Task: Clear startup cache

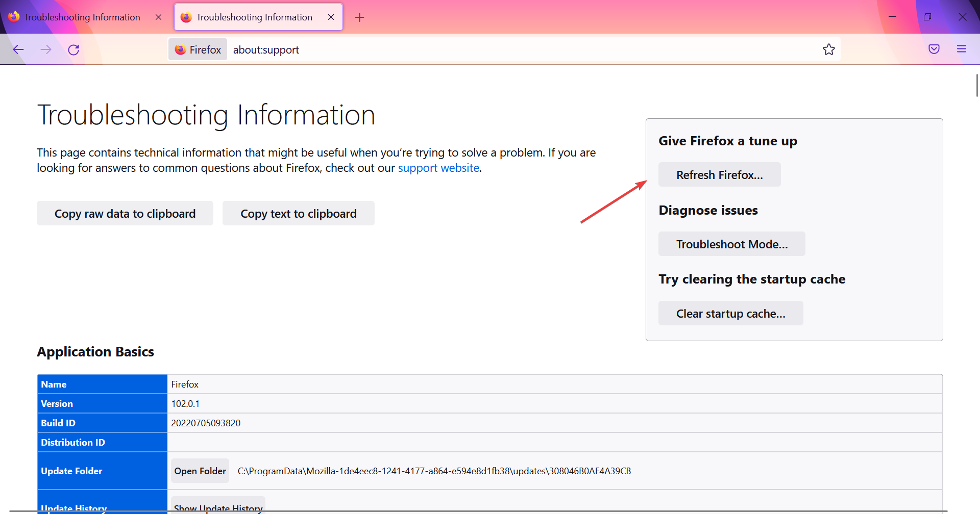Action: (731, 313)
